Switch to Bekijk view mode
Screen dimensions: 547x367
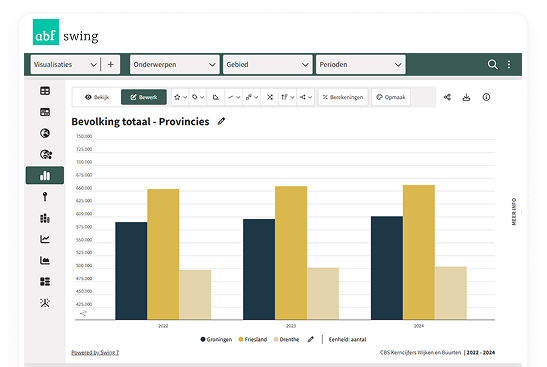97,97
